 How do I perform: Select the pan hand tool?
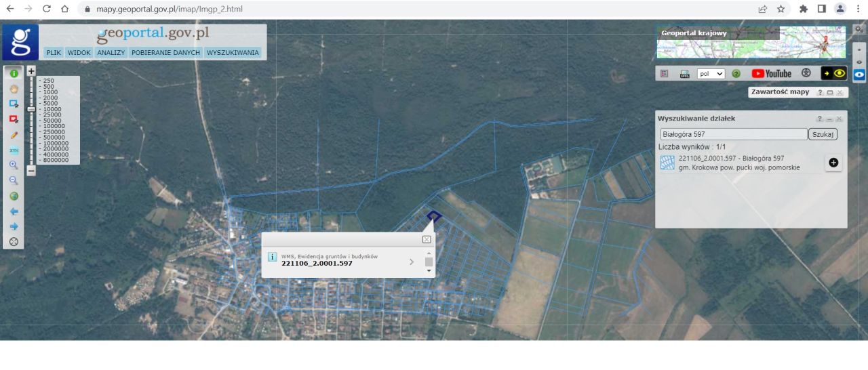pyautogui.click(x=14, y=89)
